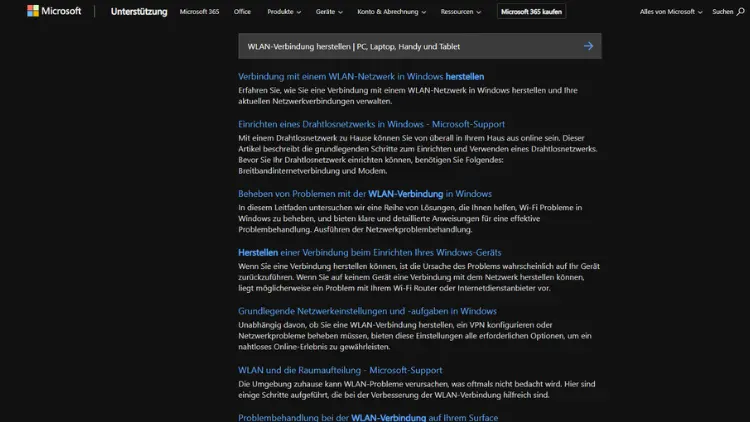
Task: Submit search with the arrow icon
Action: [x=588, y=46]
